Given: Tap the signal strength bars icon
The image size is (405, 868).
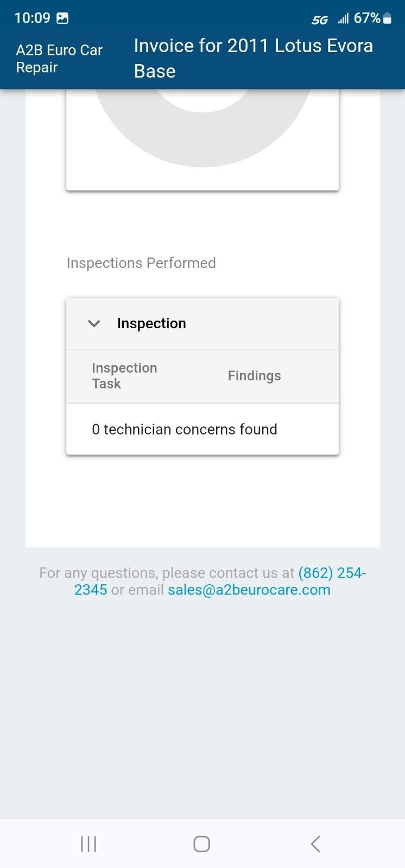Looking at the screenshot, I should (343, 19).
